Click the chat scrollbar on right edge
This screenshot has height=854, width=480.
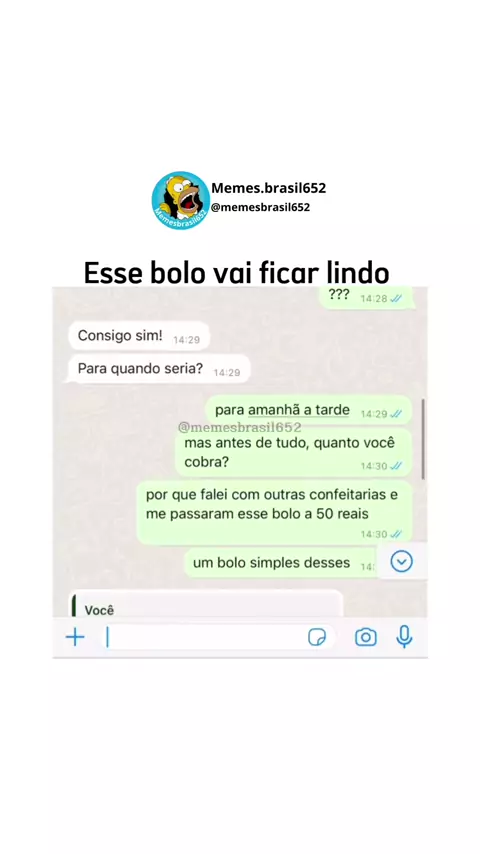point(423,439)
